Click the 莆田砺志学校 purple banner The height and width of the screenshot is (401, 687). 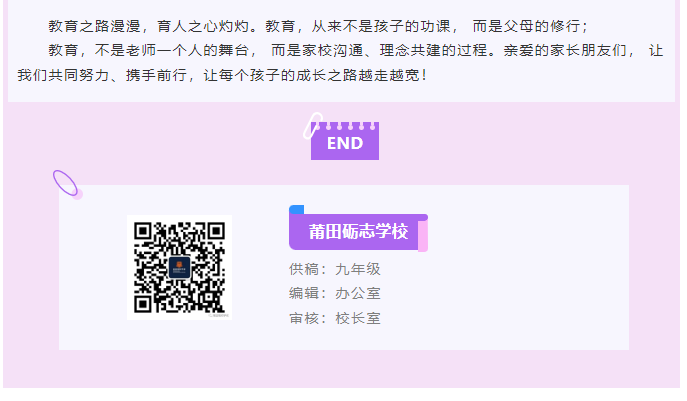click(358, 231)
